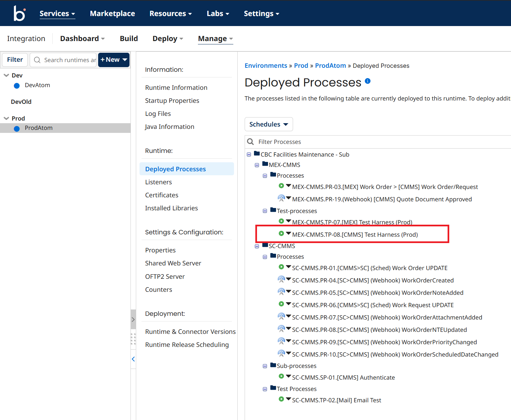Open the Services menu
Viewport: 511px width, 420px height.
[x=57, y=14]
